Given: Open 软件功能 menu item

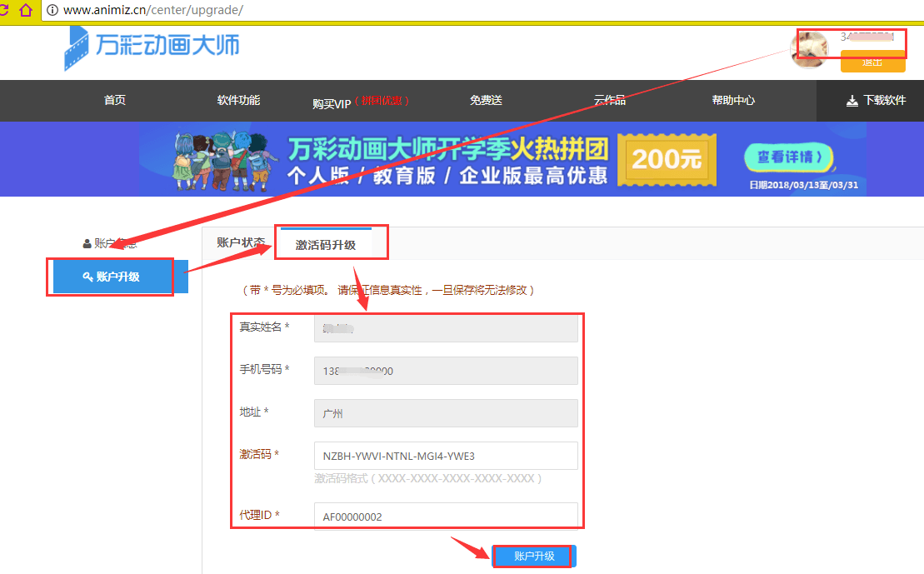Looking at the screenshot, I should [238, 100].
